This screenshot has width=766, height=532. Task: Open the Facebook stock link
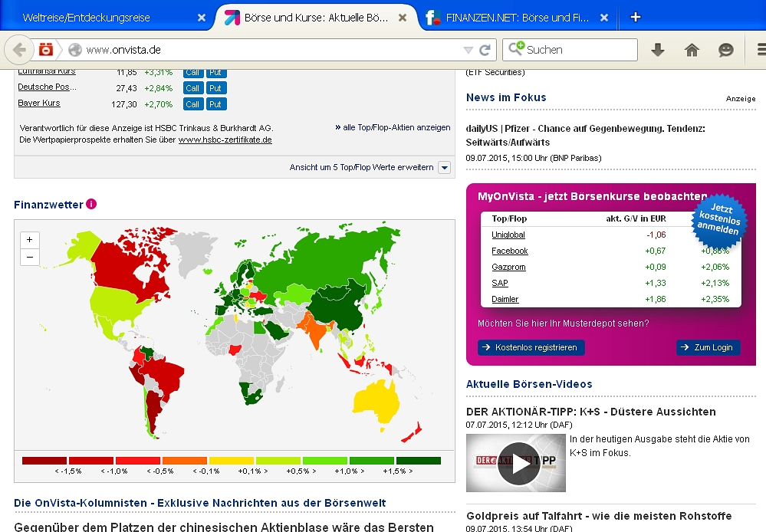coord(510,251)
